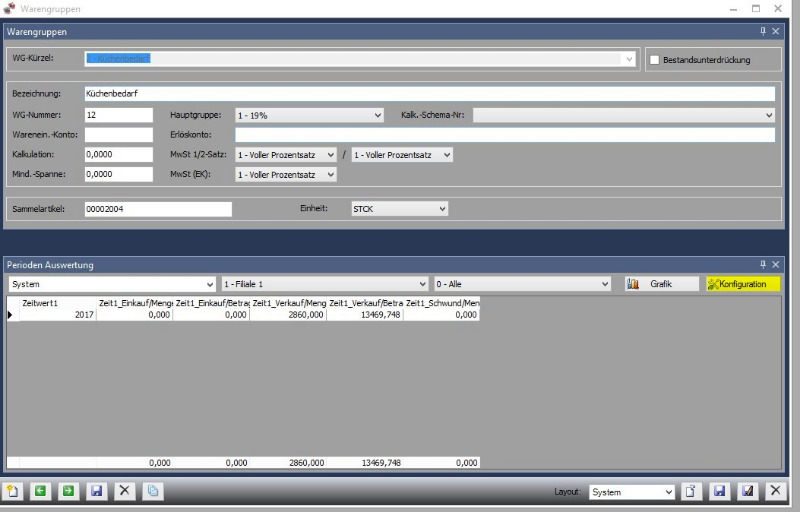Click into the Bezeichnung text field
This screenshot has height=512, width=800.
tap(428, 94)
